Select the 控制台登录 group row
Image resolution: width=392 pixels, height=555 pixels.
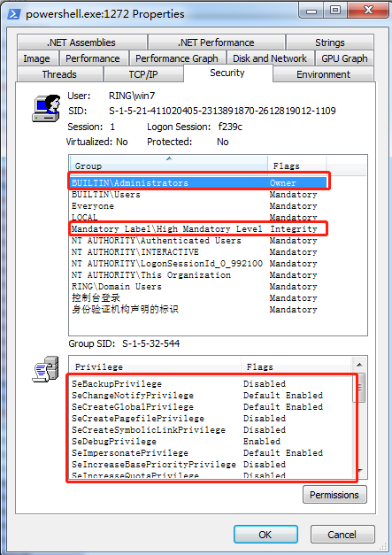click(198, 298)
